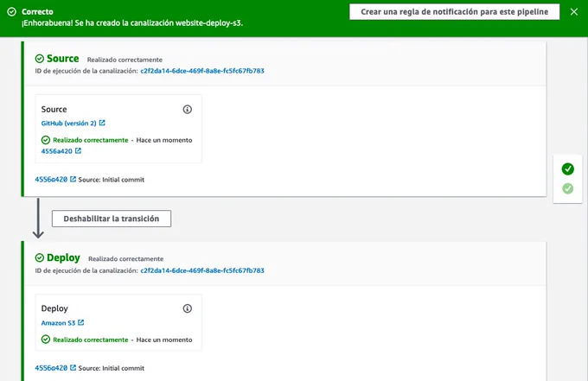
Task: Open the Source action info icon
Action: coord(187,110)
